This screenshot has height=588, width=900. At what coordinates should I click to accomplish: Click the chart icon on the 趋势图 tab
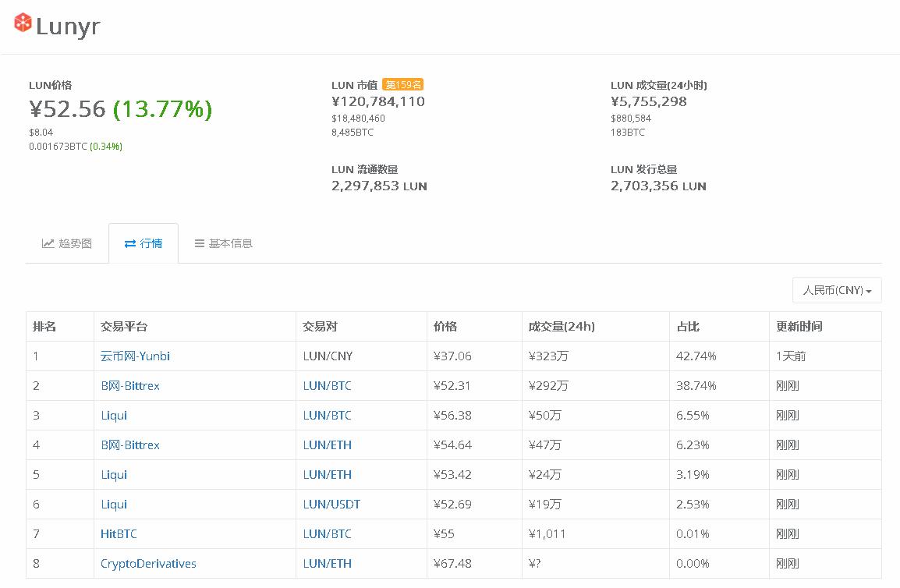tap(48, 243)
